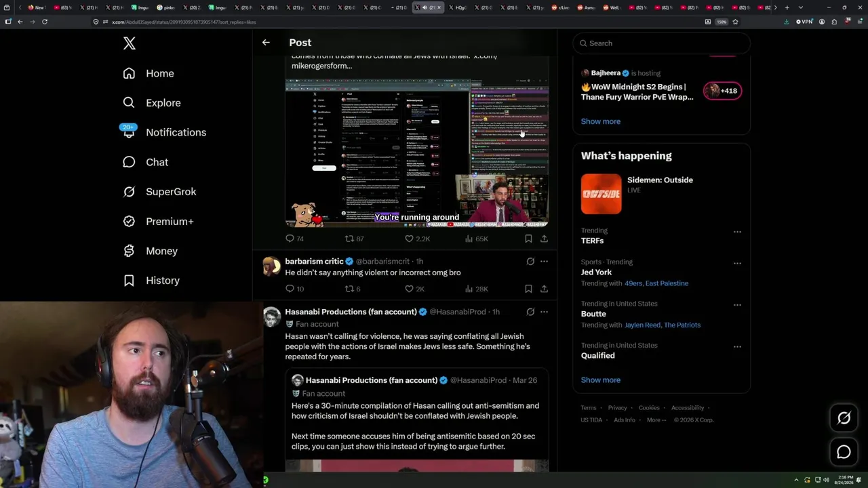This screenshot has width=868, height=488.
Task: Select the History sidebar item
Action: click(151, 281)
